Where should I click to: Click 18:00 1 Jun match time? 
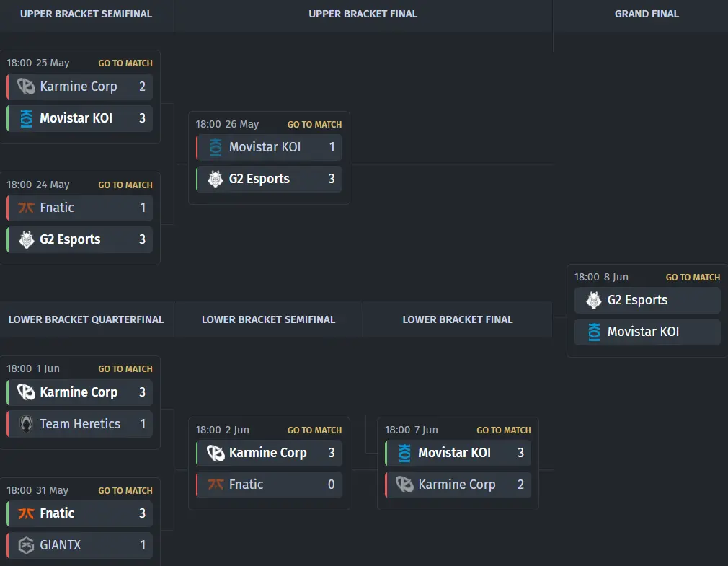pyautogui.click(x=33, y=368)
